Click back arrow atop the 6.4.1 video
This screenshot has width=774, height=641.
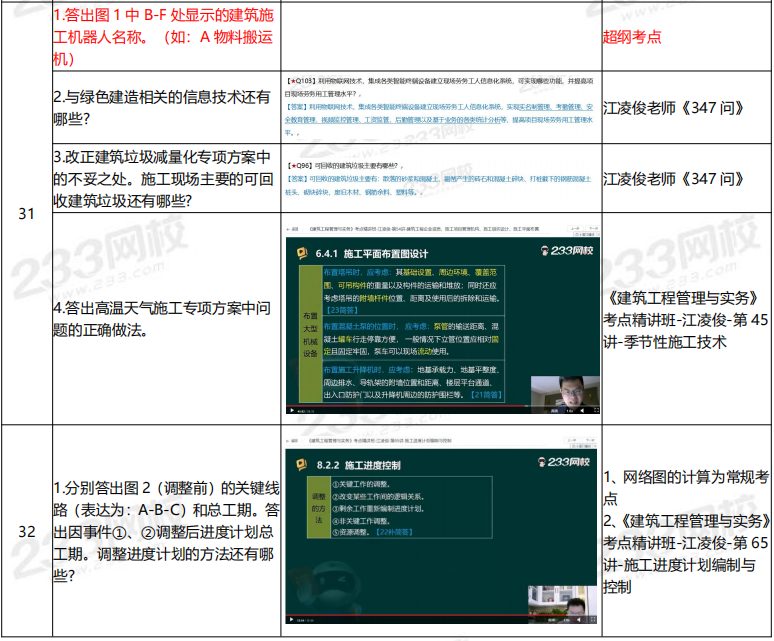[292, 231]
